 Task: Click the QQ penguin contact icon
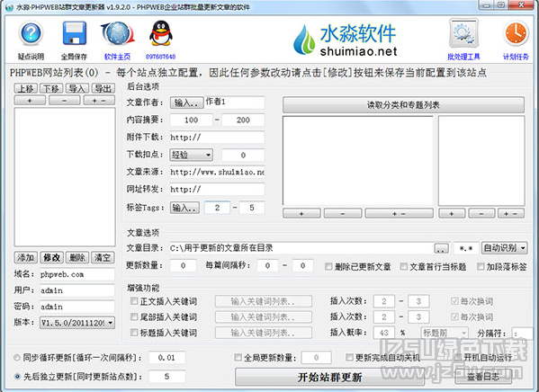pyautogui.click(x=160, y=33)
